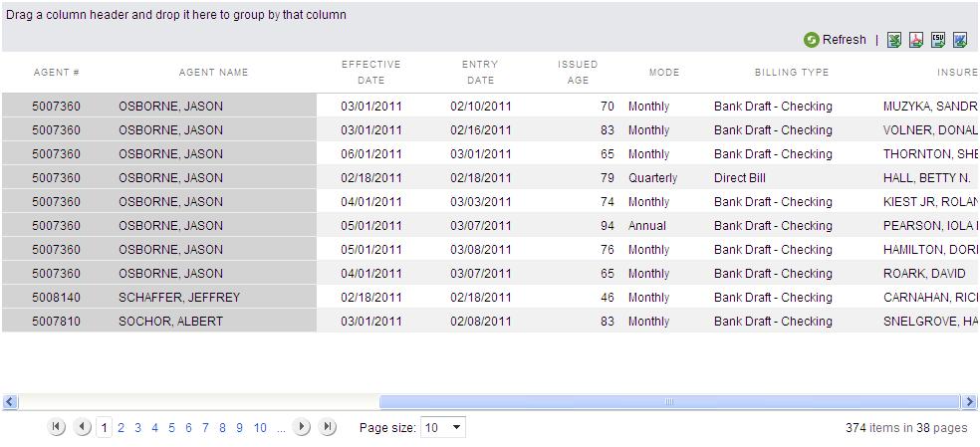This screenshot has width=980, height=447.
Task: Sort by Effective Date column header
Action: 370,73
